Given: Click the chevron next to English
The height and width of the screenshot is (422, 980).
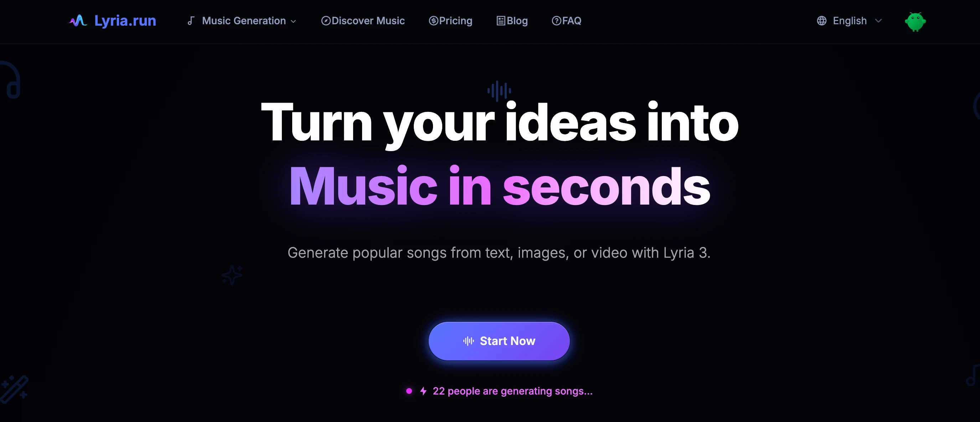Looking at the screenshot, I should 878,21.
